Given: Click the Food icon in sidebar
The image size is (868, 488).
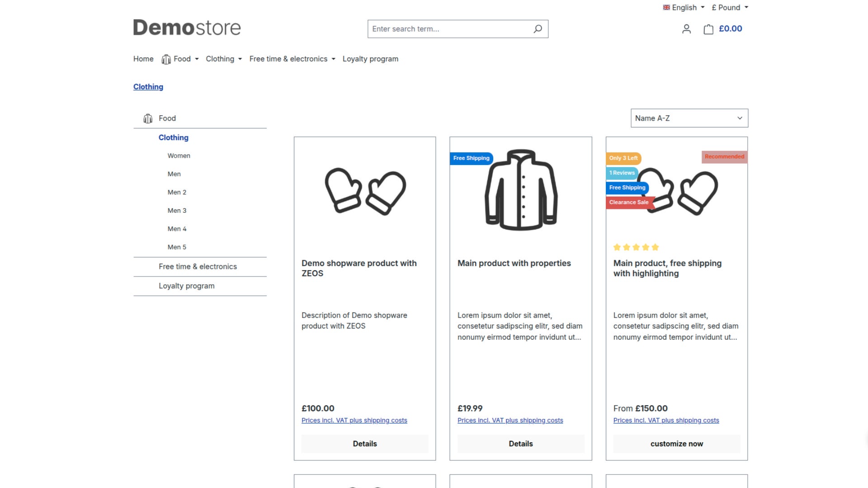Looking at the screenshot, I should [x=148, y=118].
